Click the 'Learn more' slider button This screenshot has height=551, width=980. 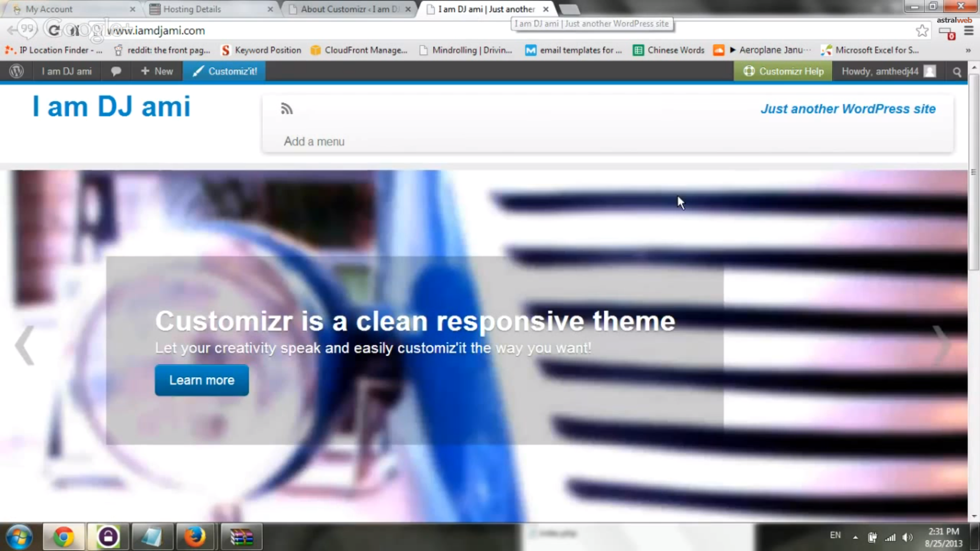click(202, 380)
